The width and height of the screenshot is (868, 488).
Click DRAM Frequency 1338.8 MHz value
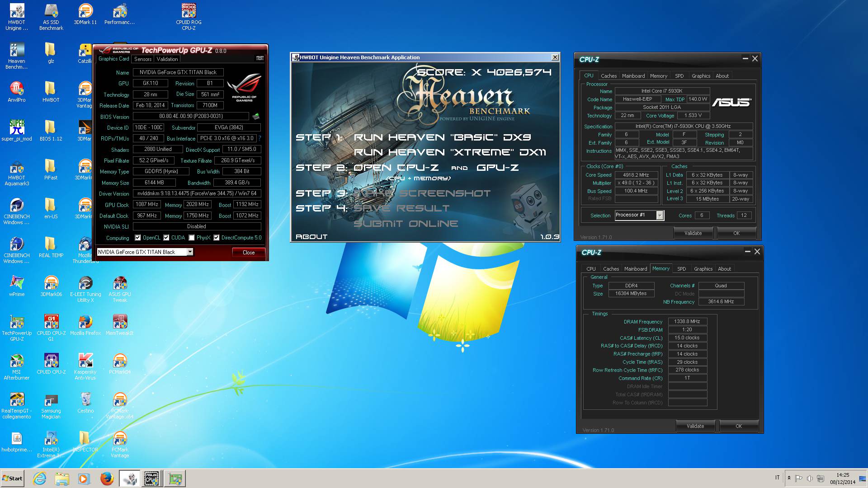pos(687,322)
